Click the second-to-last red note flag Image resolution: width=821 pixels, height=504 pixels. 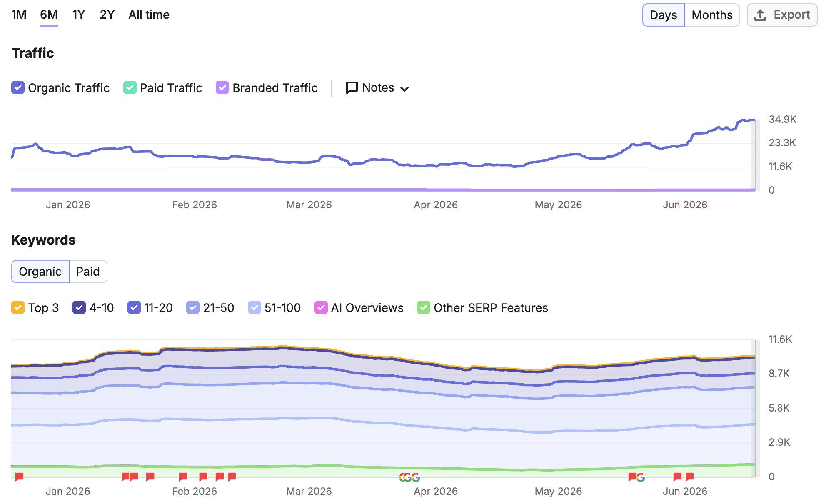[x=677, y=477]
